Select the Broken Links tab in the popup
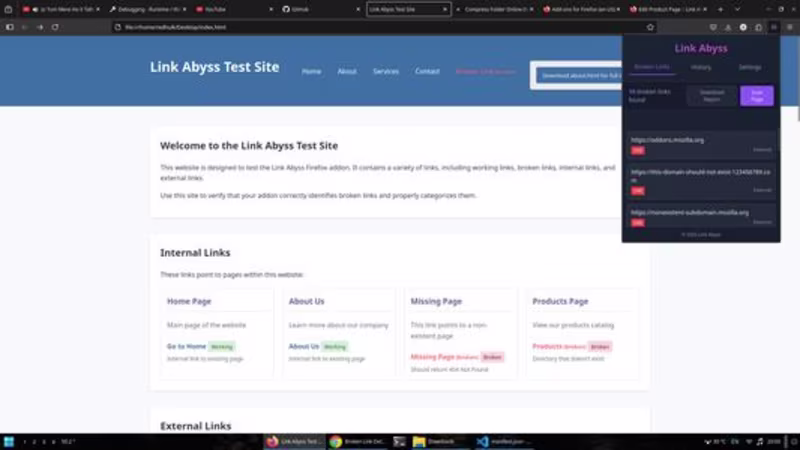The image size is (800, 450). 652,67
